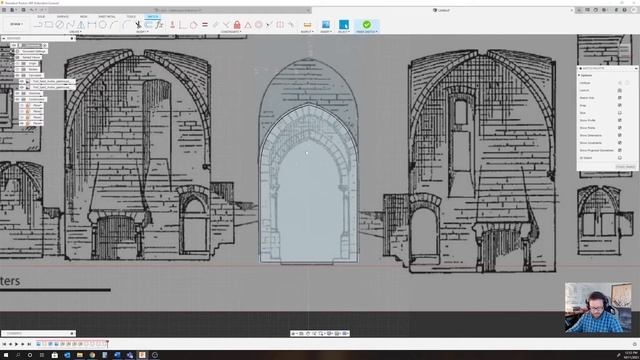Screen dimensions: 640x360
Task: Enable Slice checkbox
Action: tap(620, 113)
